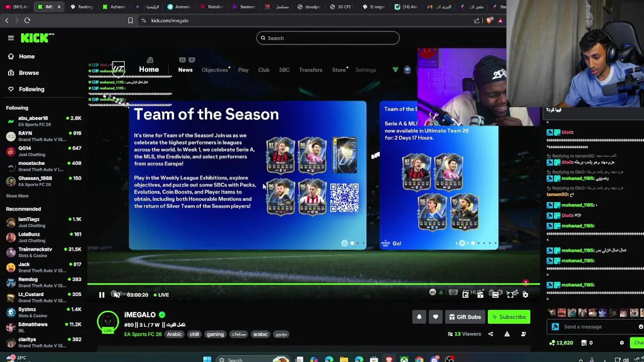
Task: Select the Arabic tag
Action: click(174, 334)
